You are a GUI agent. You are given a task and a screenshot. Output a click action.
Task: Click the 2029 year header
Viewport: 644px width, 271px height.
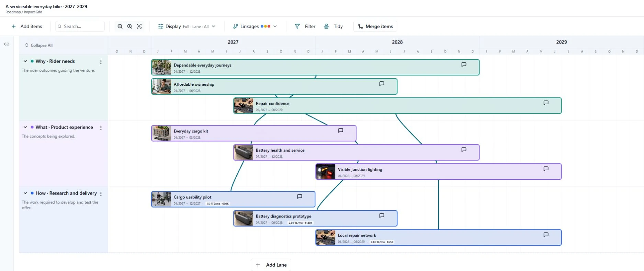click(x=562, y=42)
